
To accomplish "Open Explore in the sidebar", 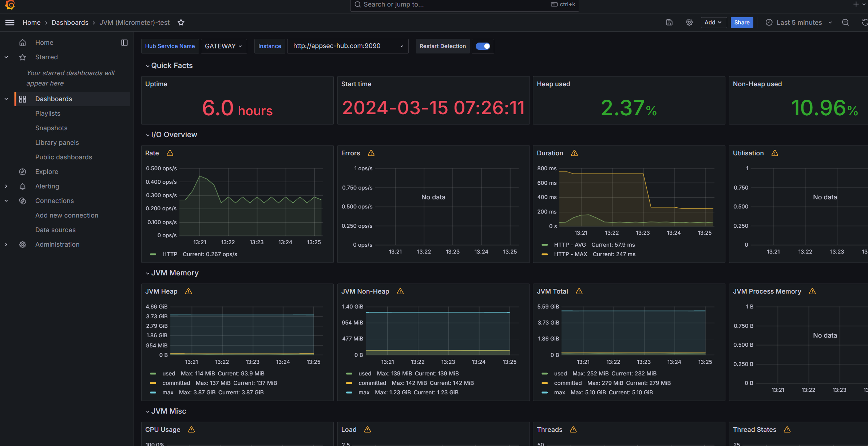I will coord(47,172).
